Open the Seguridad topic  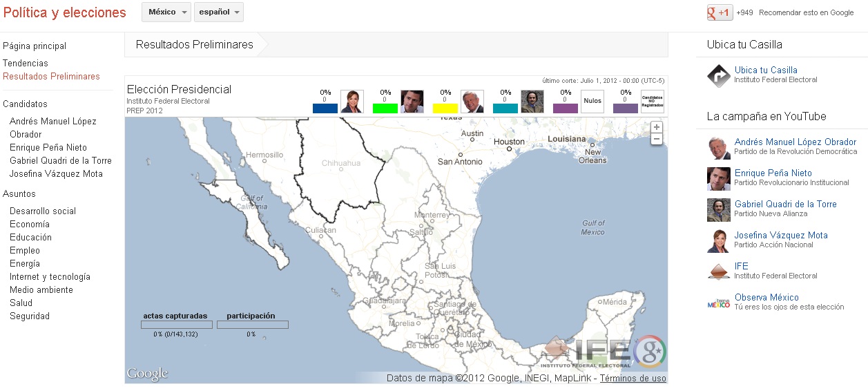pyautogui.click(x=30, y=316)
